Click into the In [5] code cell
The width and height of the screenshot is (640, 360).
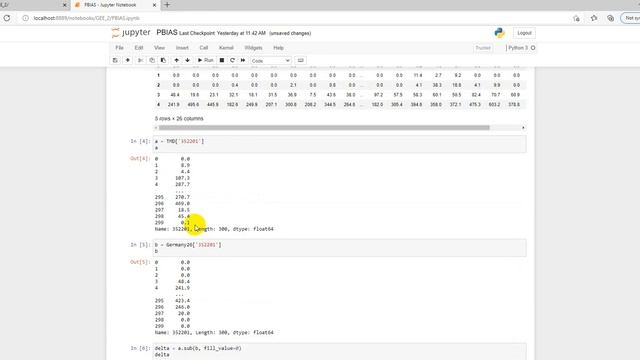pos(340,248)
